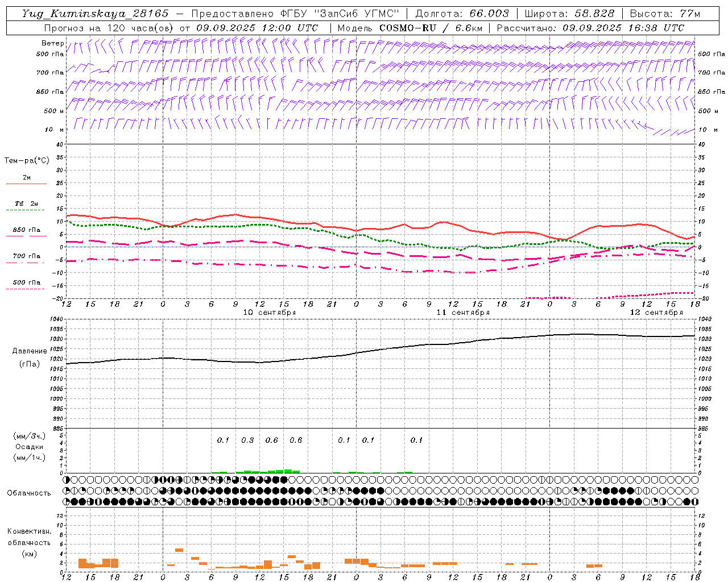Click the 10 м wind level label on left
Image resolution: width=728 pixels, height=582 pixels.
point(55,130)
